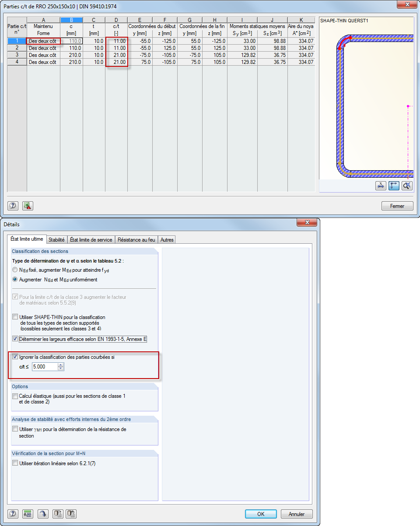Click the Sz value 36.75 in row 3
This screenshot has height=526, width=420.
click(x=272, y=55)
